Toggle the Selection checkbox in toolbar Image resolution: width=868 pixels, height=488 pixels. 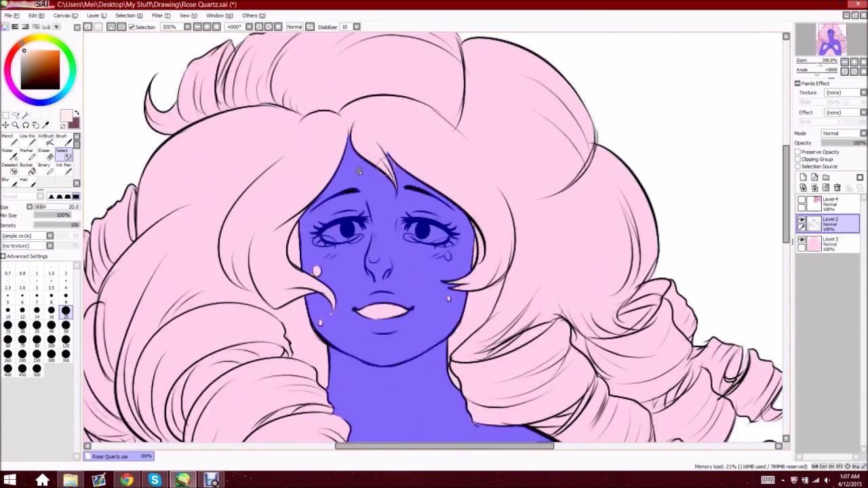(132, 27)
